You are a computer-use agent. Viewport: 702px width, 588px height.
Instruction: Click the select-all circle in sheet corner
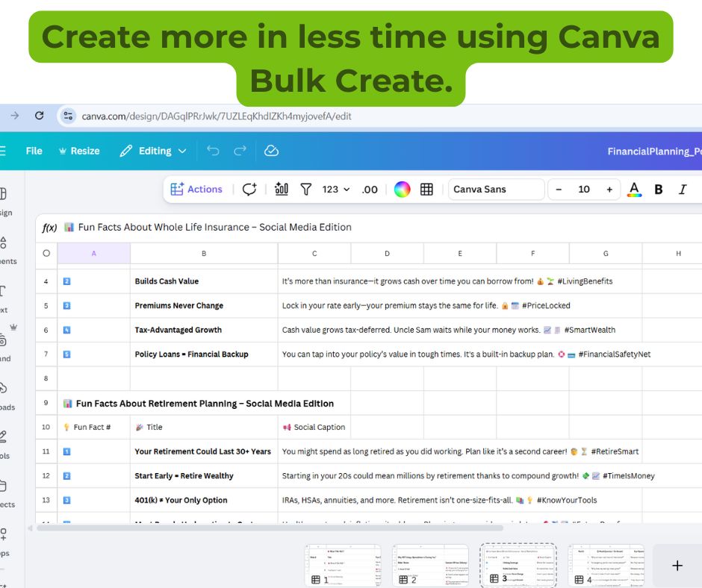tap(46, 253)
